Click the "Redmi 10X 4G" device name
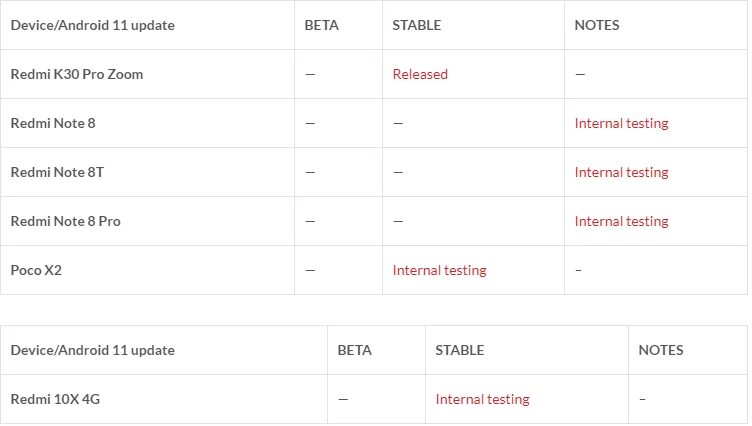The image size is (752, 426). pos(55,399)
